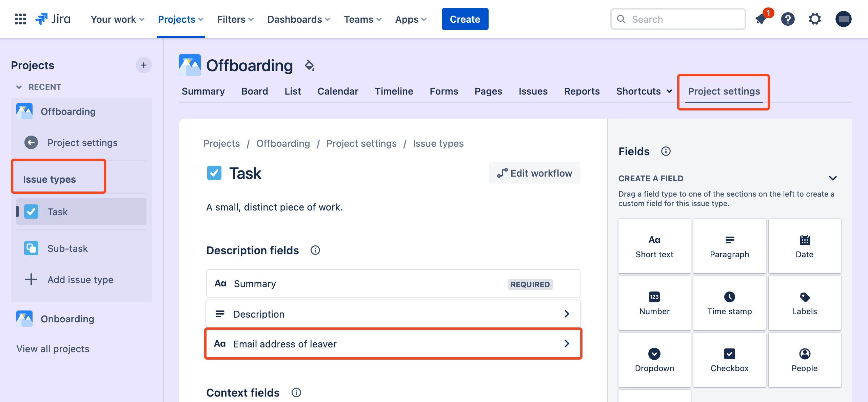Image resolution: width=868 pixels, height=402 pixels.
Task: Select the Time stamp field type
Action: coord(730,303)
